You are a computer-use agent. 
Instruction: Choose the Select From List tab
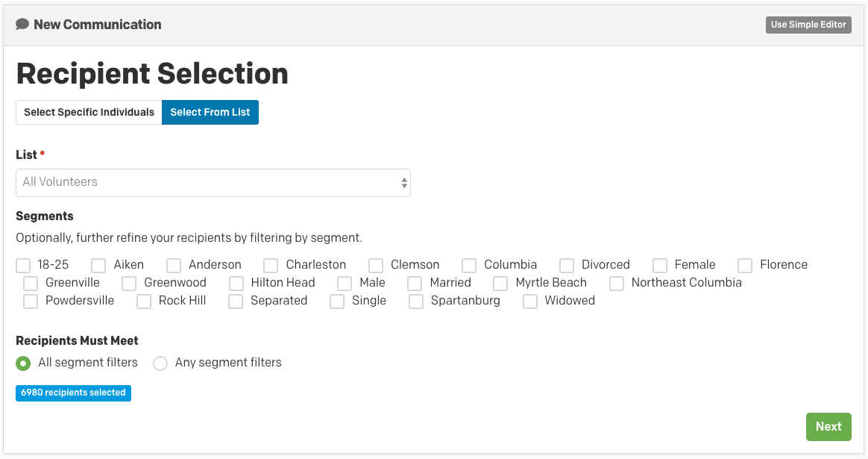tap(210, 113)
